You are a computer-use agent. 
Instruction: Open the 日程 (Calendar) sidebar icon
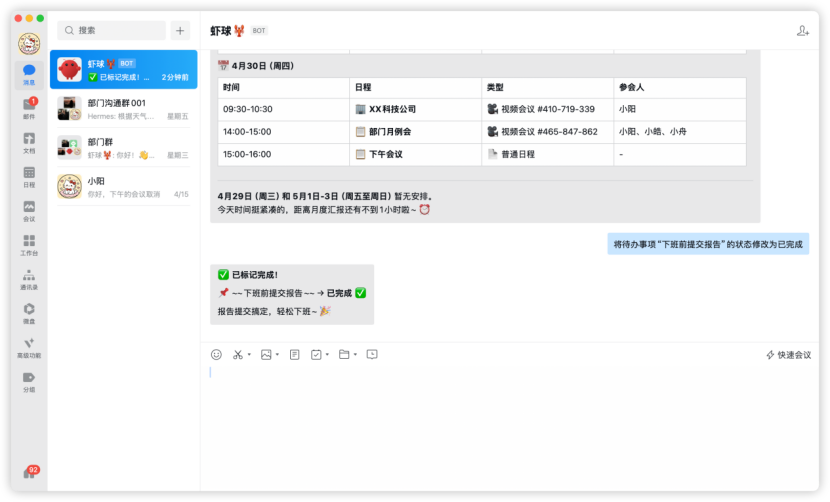(x=29, y=177)
